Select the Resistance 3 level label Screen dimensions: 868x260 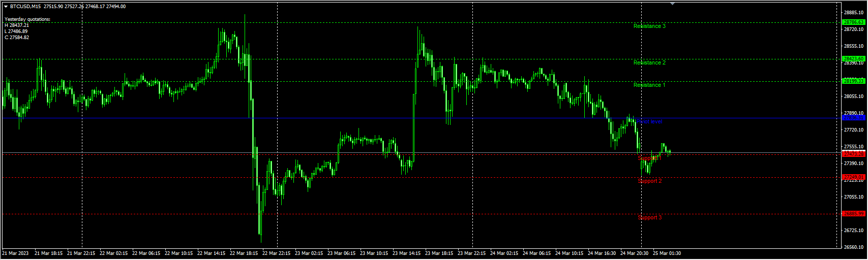(x=649, y=26)
